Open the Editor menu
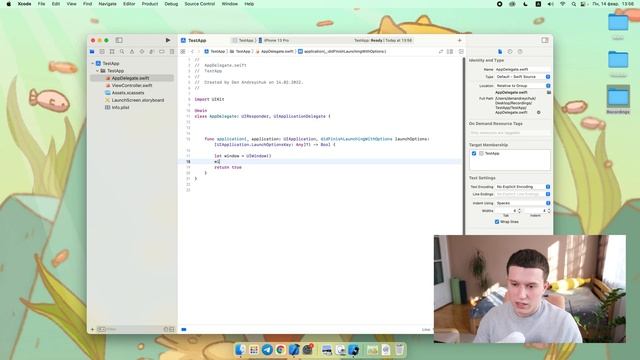This screenshot has height=360, width=640. (129, 4)
